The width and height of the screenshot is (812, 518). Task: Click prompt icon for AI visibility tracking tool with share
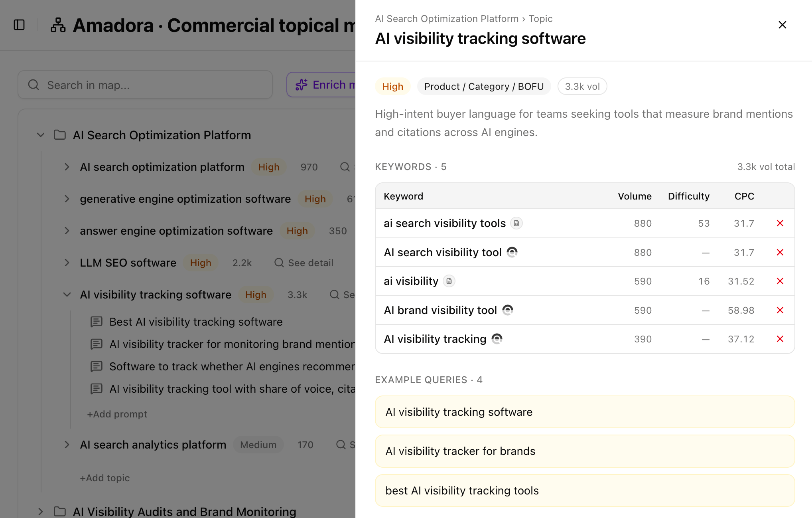[x=97, y=389]
